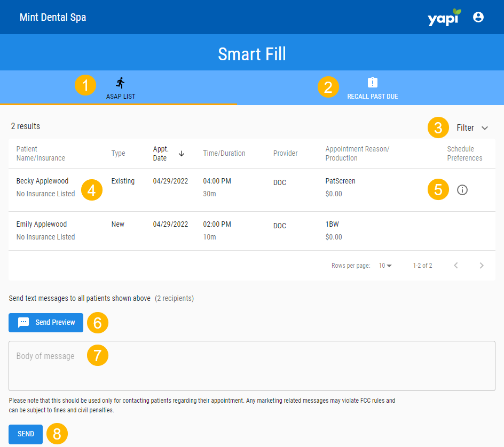Image resolution: width=504 pixels, height=447 pixels.
Task: Click DOC provider for Emily Applewood
Action: point(280,226)
